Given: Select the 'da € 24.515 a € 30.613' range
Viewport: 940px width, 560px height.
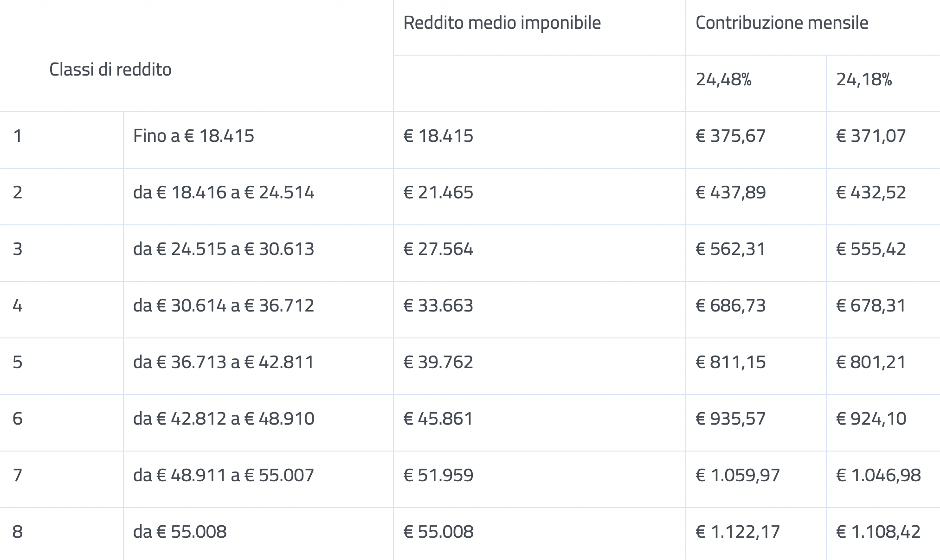Looking at the screenshot, I should click(224, 249).
